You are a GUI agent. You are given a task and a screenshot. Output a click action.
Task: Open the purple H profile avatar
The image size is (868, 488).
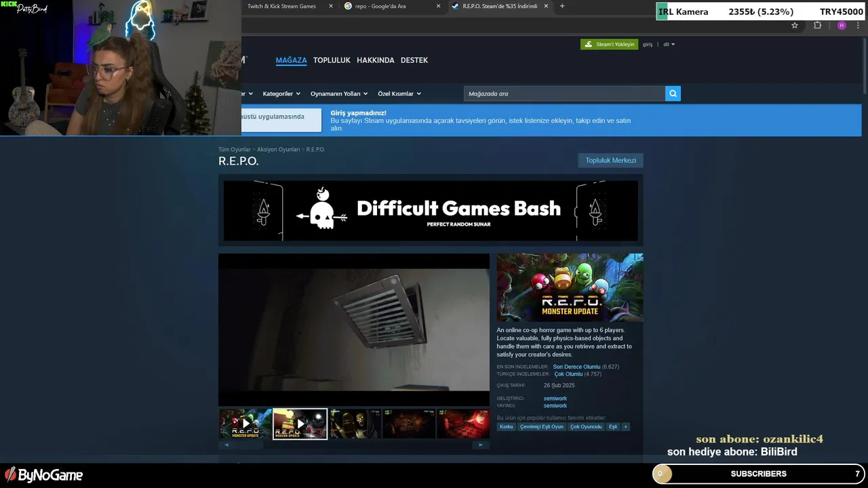click(842, 25)
